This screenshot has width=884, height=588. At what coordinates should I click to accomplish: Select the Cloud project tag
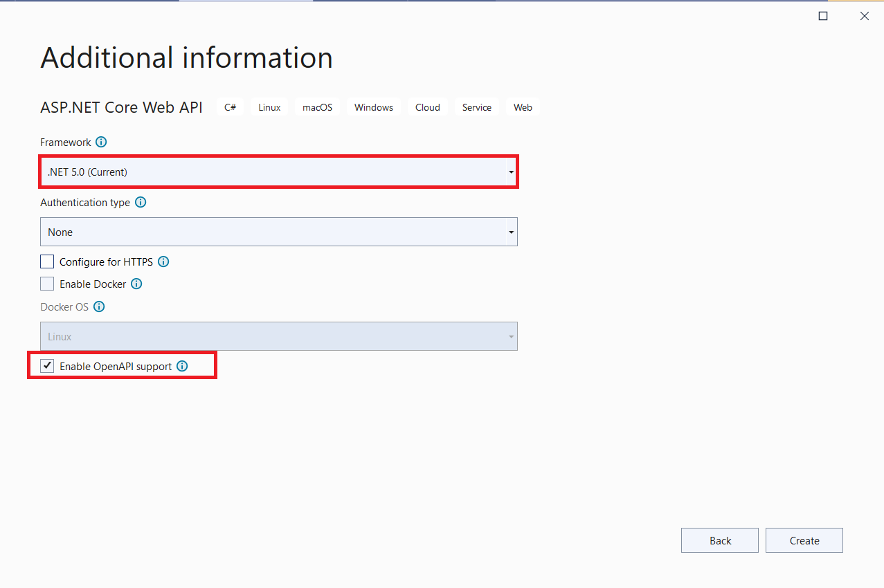click(x=427, y=107)
